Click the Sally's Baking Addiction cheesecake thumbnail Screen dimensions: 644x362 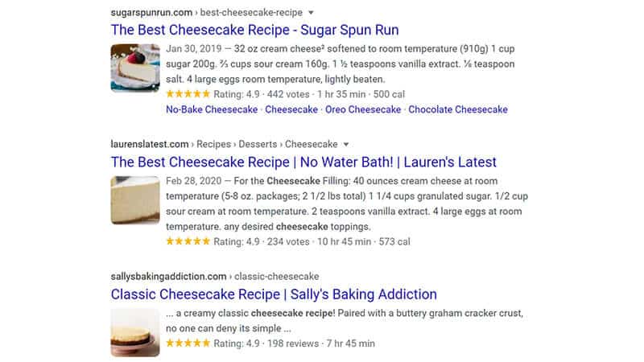(135, 332)
